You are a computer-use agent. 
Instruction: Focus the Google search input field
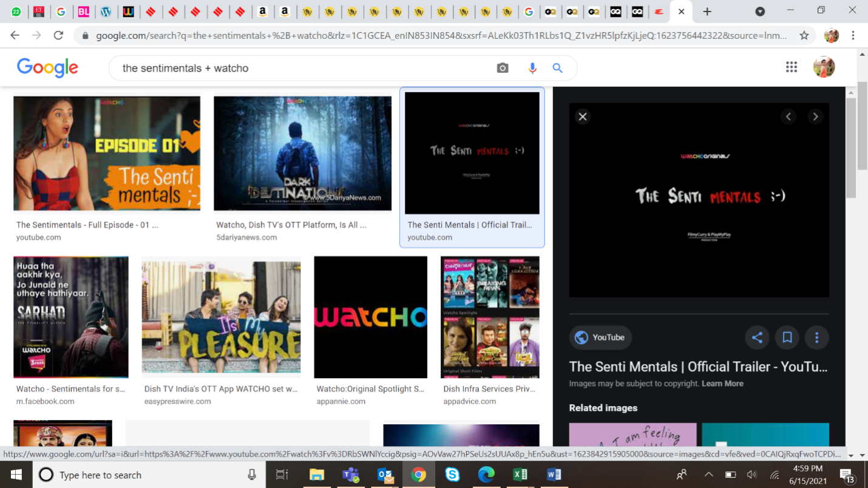pos(303,68)
